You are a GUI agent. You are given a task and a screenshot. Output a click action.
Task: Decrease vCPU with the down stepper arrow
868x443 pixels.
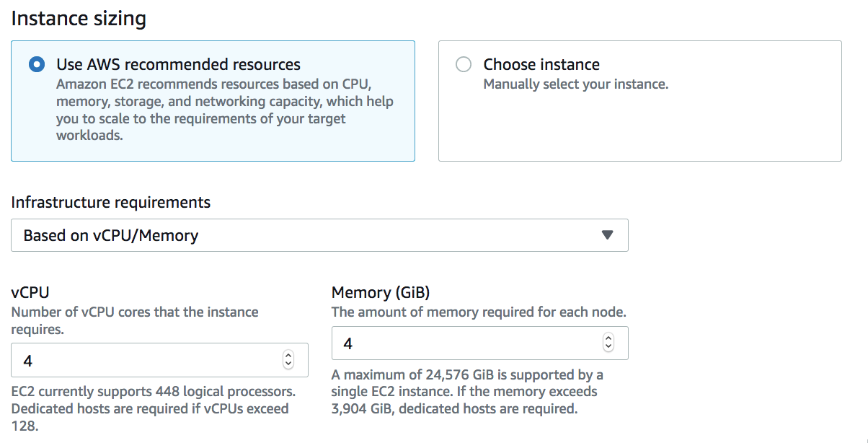click(288, 364)
